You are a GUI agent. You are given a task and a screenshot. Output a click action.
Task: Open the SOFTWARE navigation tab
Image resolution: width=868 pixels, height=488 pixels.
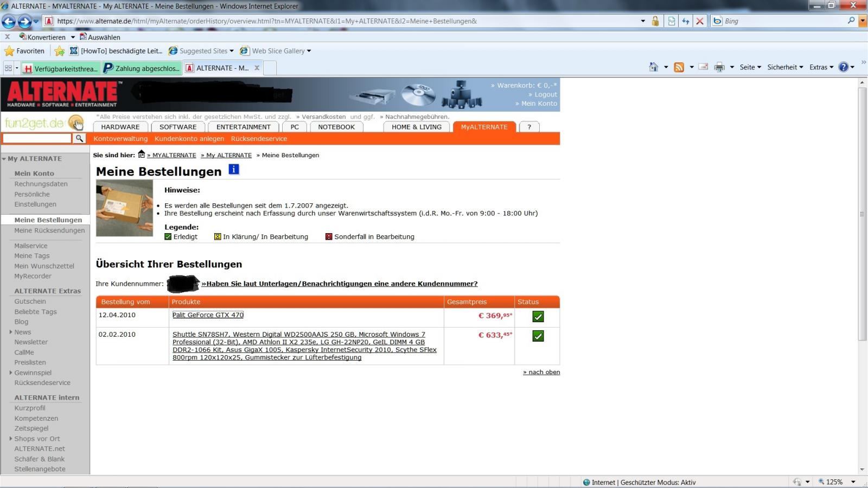[x=178, y=127]
